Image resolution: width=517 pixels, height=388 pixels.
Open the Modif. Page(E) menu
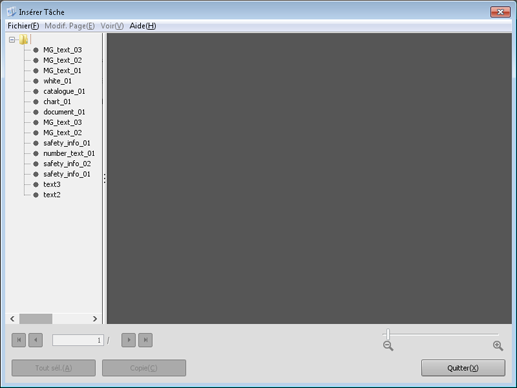click(x=69, y=26)
